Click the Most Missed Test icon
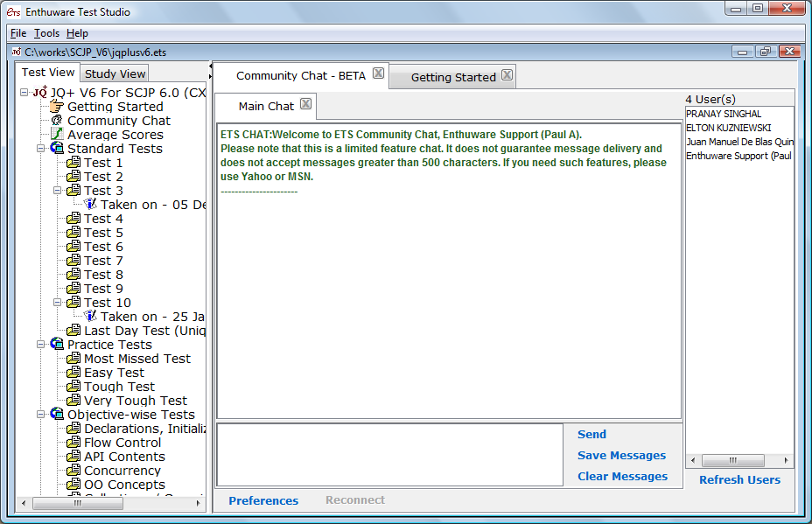Screen dimensions: 812x524 coord(73,359)
